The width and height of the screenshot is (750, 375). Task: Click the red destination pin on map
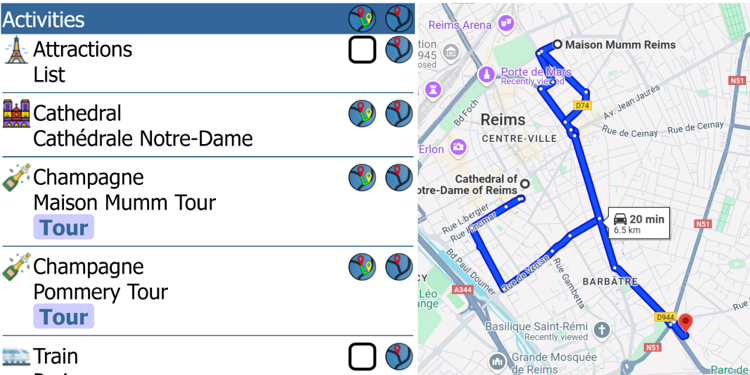click(x=685, y=323)
